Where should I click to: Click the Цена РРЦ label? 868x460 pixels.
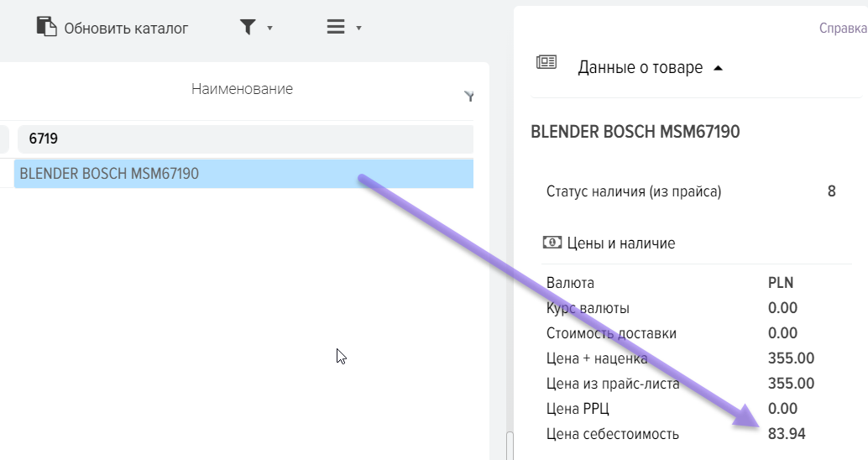point(578,409)
